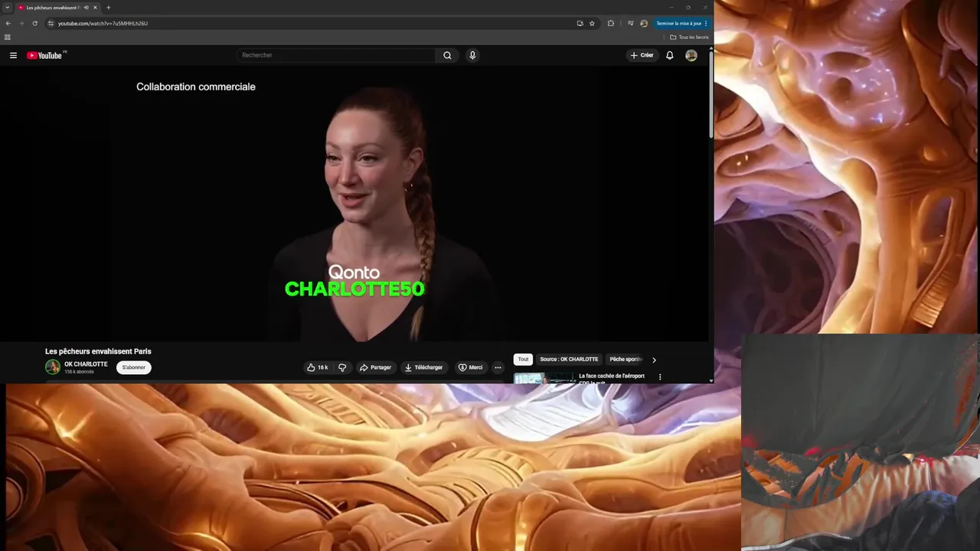Click the Partager share button
The height and width of the screenshot is (551, 980).
click(375, 367)
